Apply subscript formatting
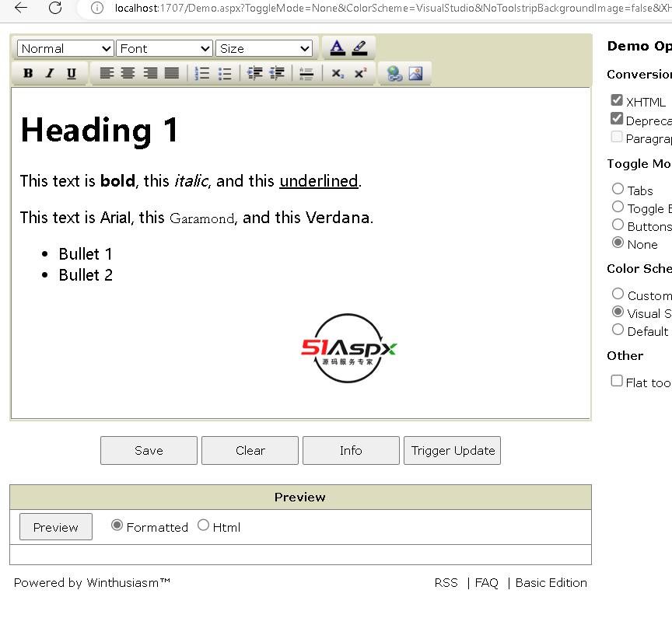The height and width of the screenshot is (618, 672). [x=337, y=74]
